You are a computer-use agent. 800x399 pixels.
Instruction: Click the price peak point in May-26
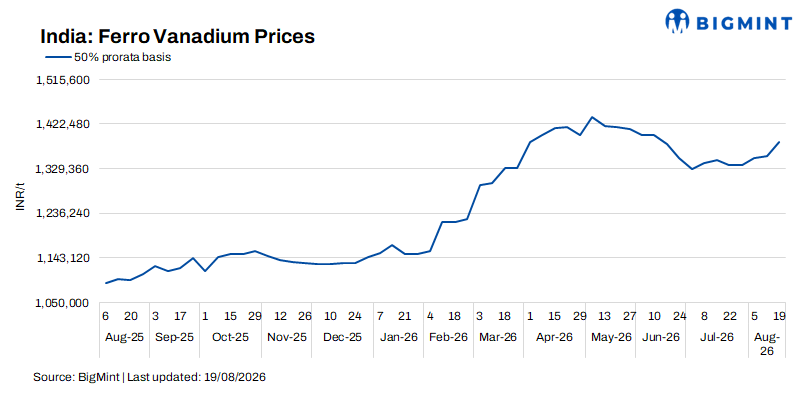592,117
